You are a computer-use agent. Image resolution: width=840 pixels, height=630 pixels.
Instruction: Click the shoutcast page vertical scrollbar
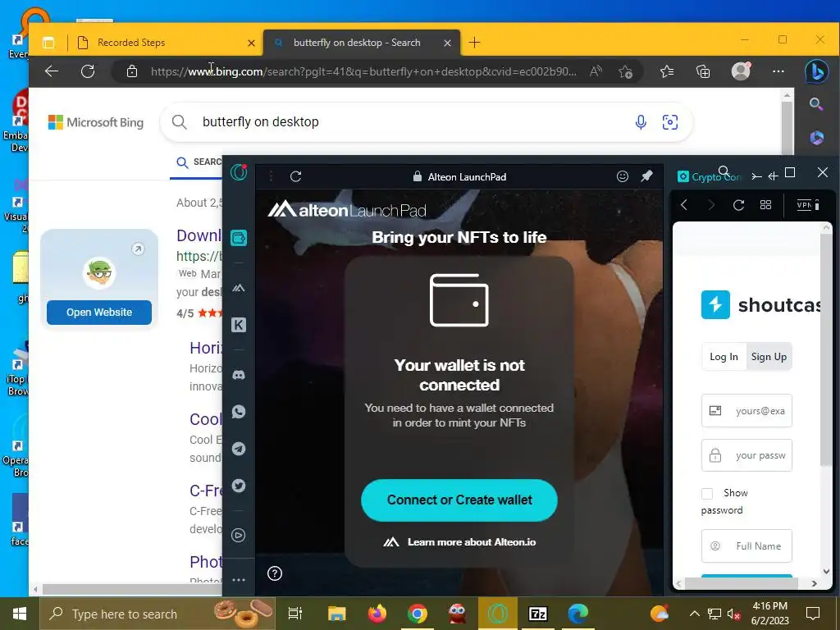[x=826, y=348]
